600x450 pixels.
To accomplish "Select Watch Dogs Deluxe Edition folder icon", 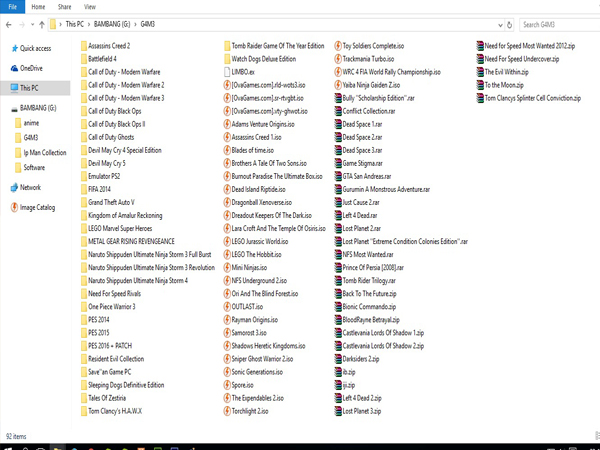I will [x=227, y=59].
